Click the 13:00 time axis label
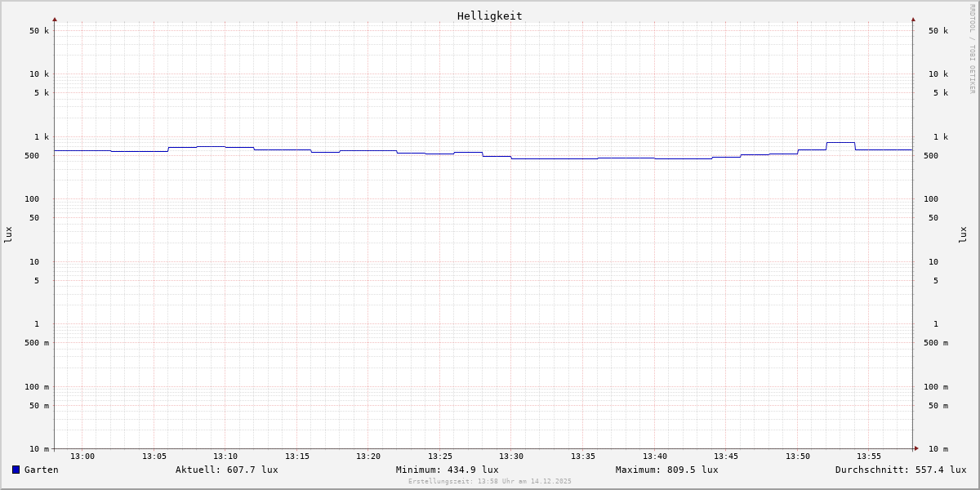This screenshot has width=980, height=490. [x=82, y=457]
